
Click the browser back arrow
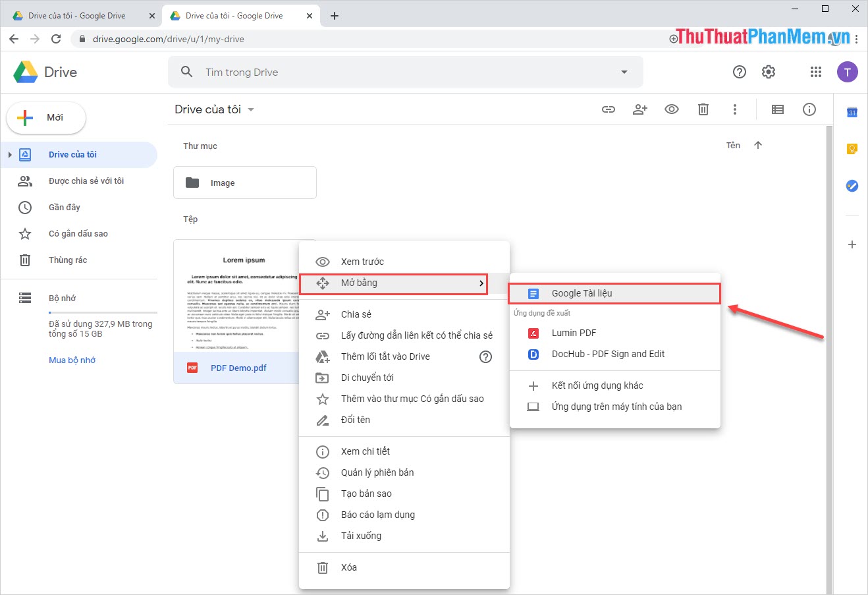point(14,39)
